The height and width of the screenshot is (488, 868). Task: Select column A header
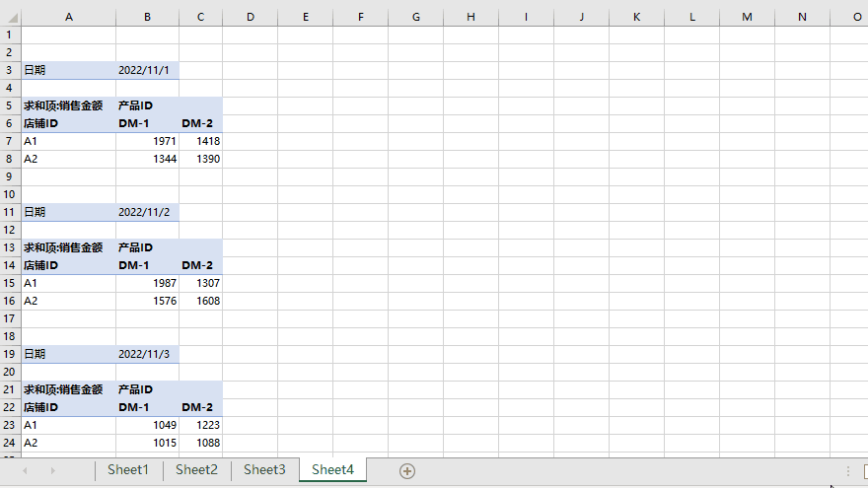pos(69,17)
